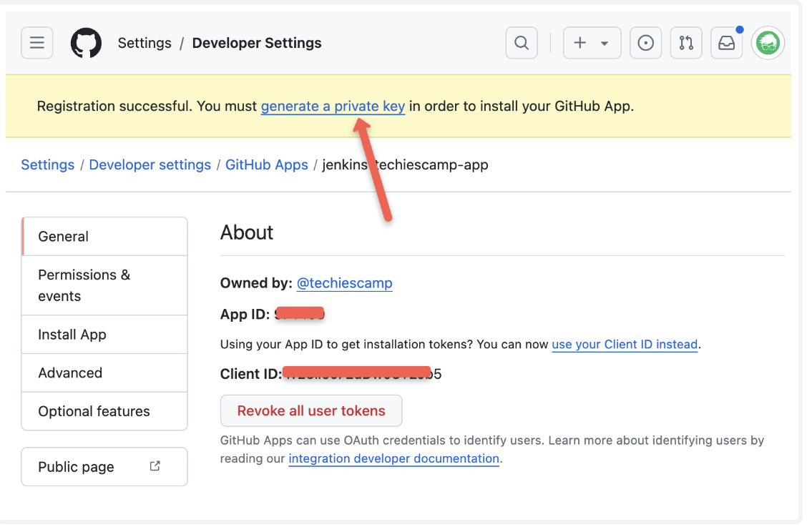The width and height of the screenshot is (807, 532).
Task: Click jenkins-techiescamp-app breadcrumb text
Action: click(405, 164)
